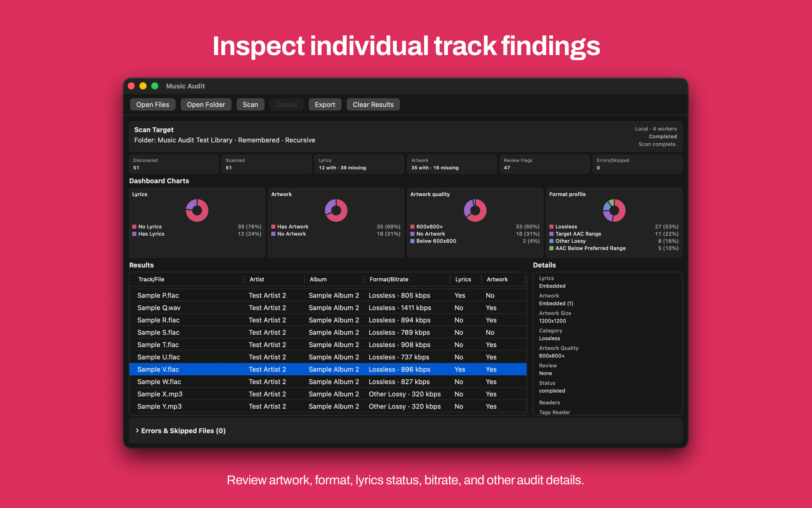This screenshot has height=508, width=812.
Task: Sort by the Lyrics column header
Action: click(x=466, y=279)
